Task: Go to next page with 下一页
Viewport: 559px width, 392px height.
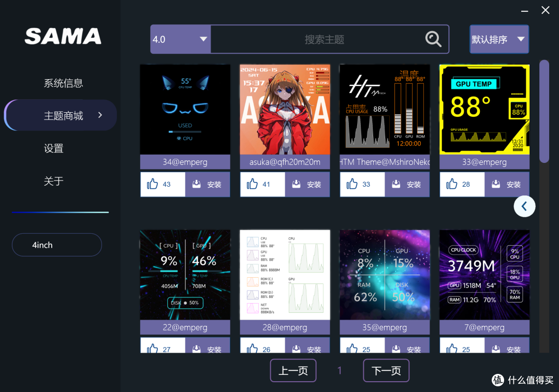Action: [386, 371]
